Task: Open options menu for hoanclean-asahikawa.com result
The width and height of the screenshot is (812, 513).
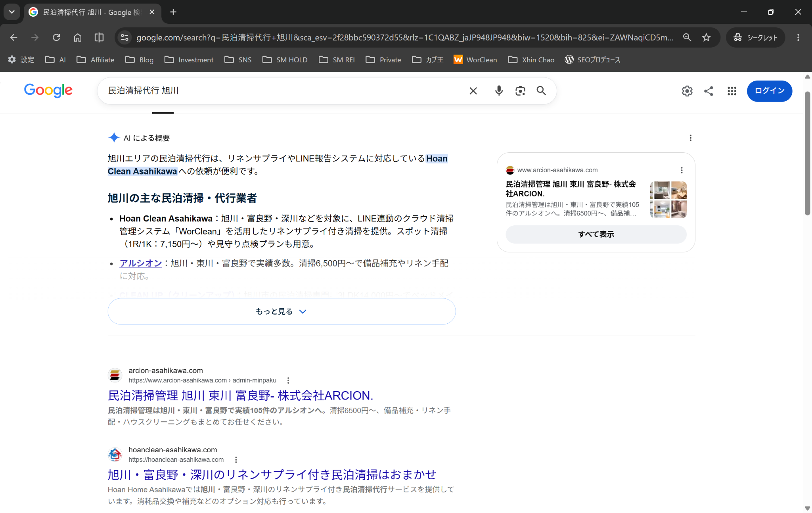Action: (x=236, y=460)
